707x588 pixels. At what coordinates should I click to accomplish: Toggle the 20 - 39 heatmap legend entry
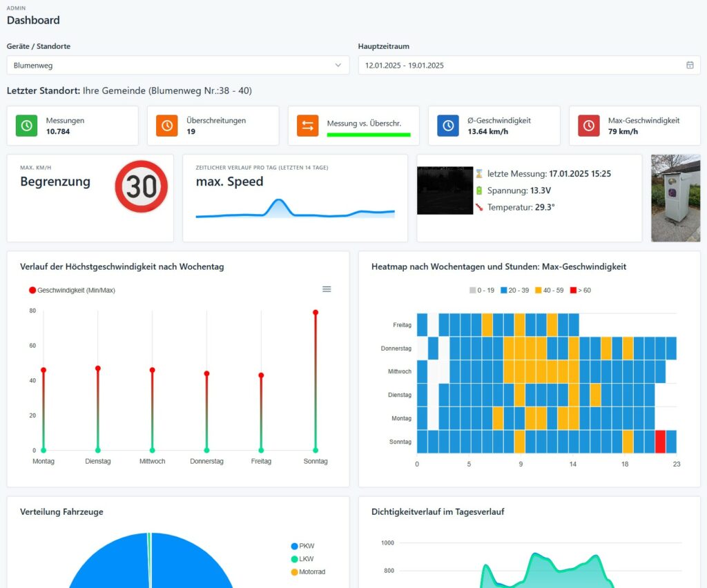pos(515,290)
